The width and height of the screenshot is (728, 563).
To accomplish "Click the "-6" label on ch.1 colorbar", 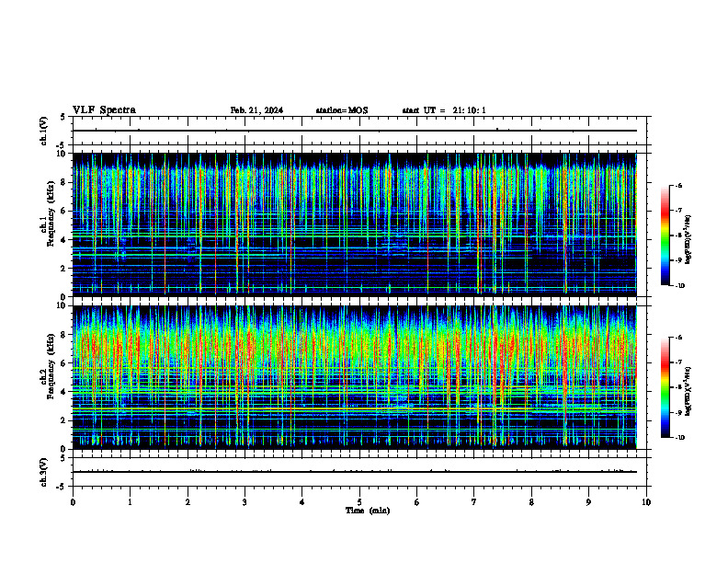I will [x=678, y=185].
